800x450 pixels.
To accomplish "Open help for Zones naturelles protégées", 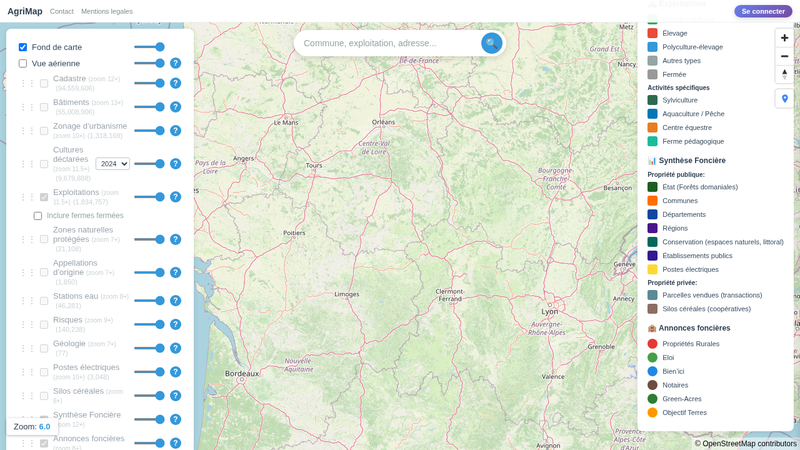I will (x=176, y=239).
